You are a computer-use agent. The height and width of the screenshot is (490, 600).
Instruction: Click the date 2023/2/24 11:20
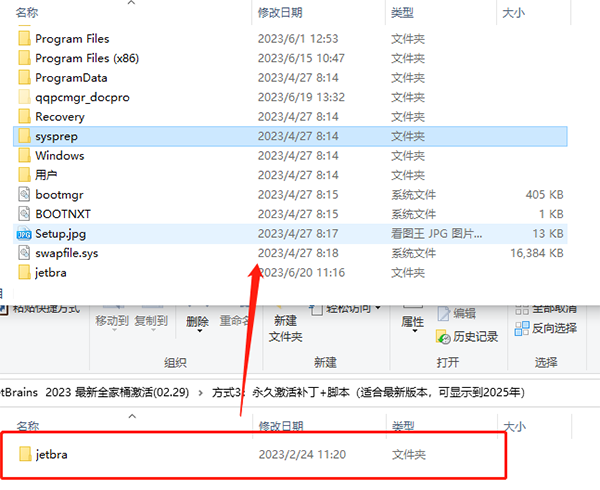(x=302, y=454)
